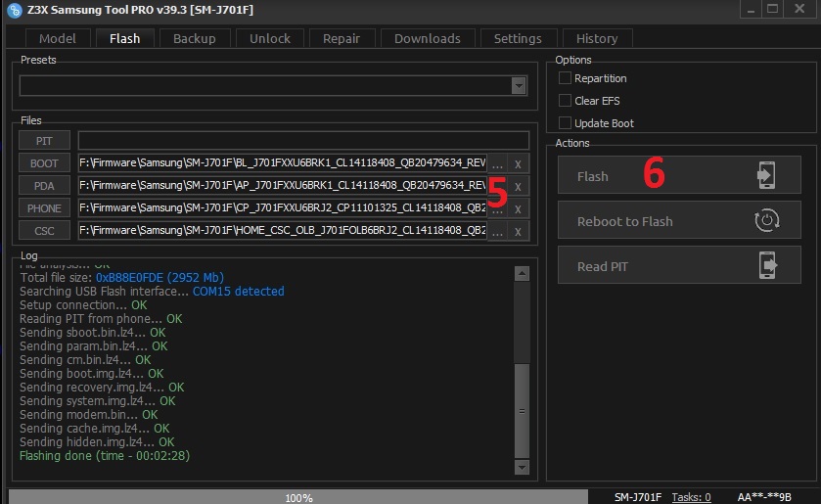This screenshot has width=821, height=504.
Task: Click the BOOT file path field
Action: click(282, 162)
